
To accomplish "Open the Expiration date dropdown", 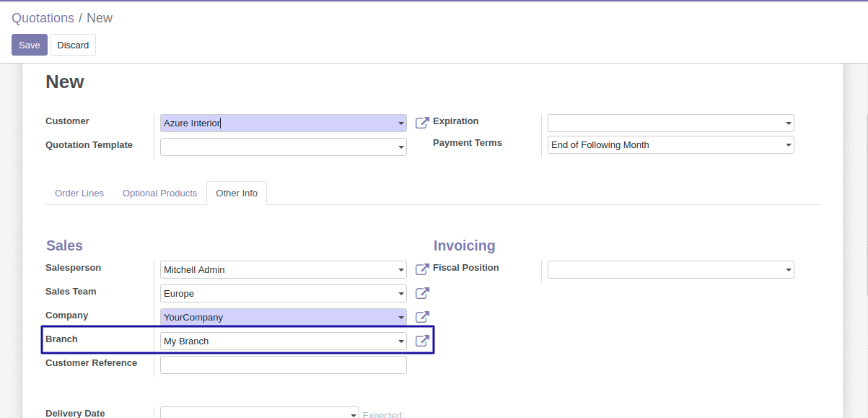I will pos(788,123).
